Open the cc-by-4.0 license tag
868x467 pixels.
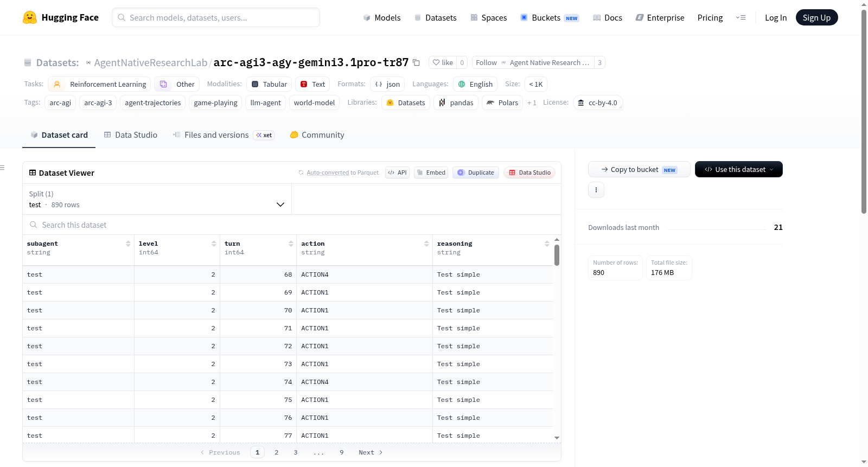click(598, 103)
